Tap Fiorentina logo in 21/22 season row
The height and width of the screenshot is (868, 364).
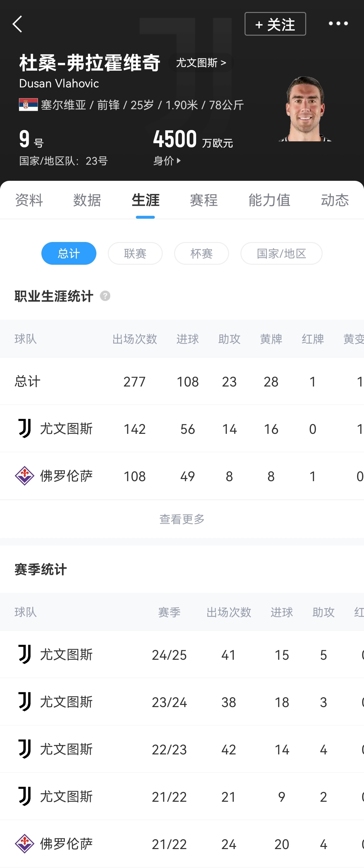tap(25, 844)
